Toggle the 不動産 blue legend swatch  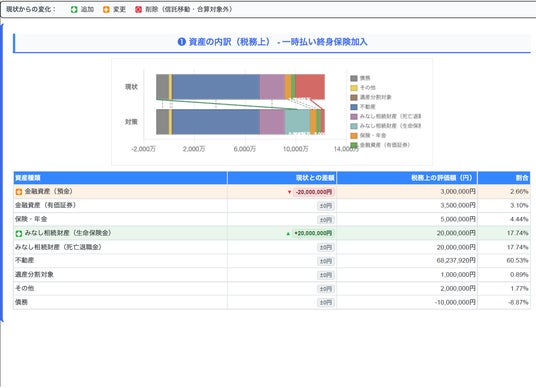(354, 107)
